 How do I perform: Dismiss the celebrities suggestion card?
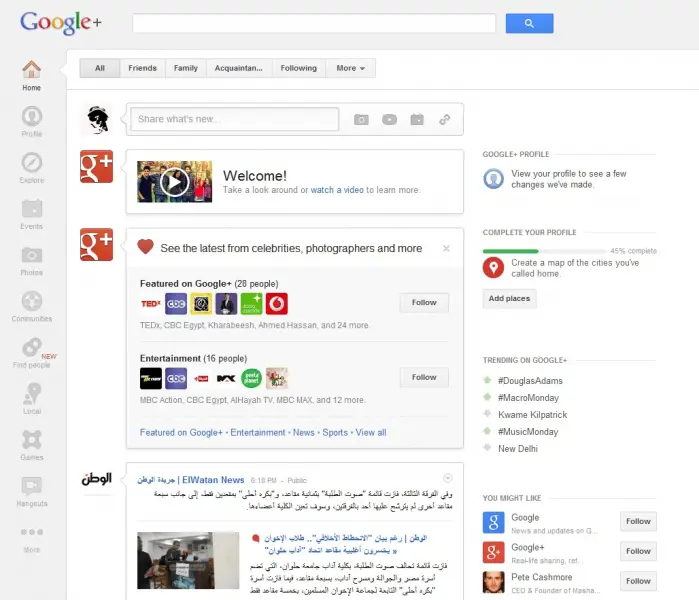446,248
